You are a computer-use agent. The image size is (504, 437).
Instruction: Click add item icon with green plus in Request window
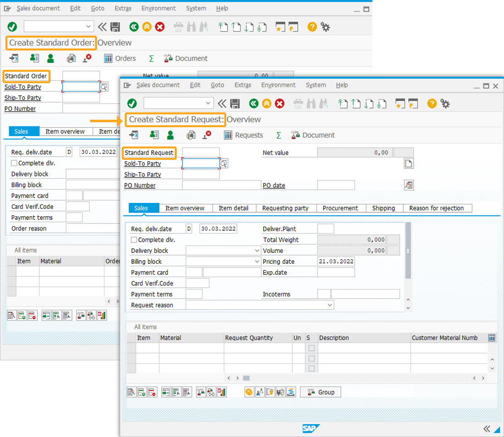(x=142, y=392)
